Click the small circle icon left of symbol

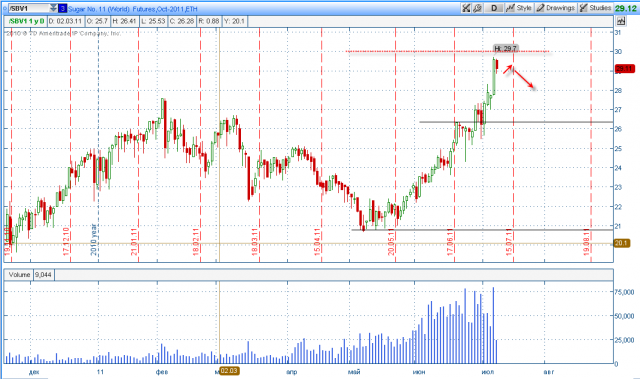[x=5, y=8]
